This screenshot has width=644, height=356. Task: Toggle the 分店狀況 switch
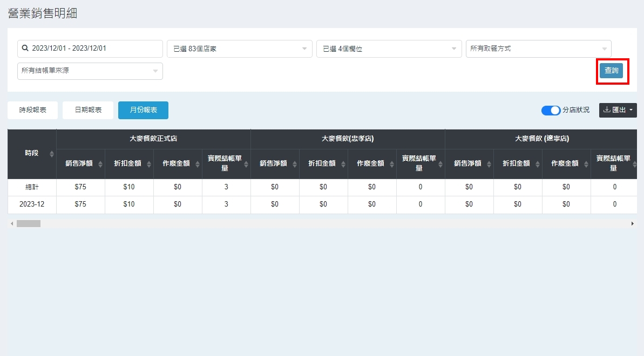click(x=551, y=110)
